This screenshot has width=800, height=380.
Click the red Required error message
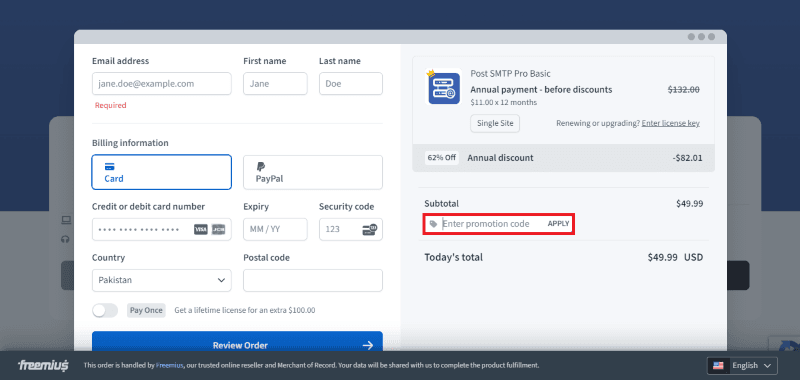tap(110, 106)
